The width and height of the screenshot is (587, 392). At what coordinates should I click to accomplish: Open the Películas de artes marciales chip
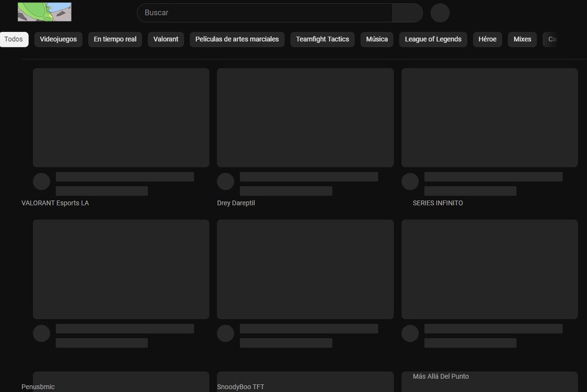point(237,39)
